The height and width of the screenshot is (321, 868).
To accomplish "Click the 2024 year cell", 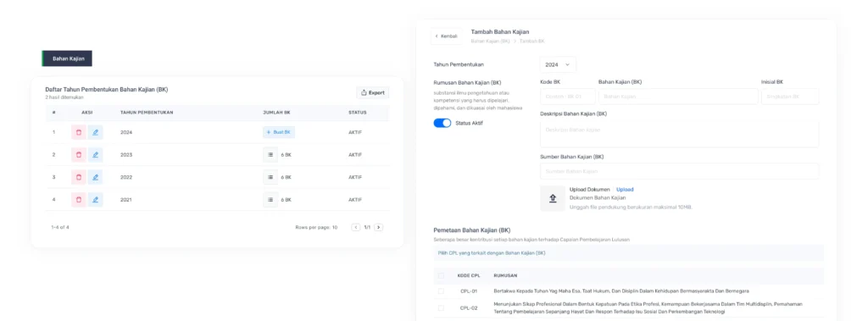I will (126, 132).
